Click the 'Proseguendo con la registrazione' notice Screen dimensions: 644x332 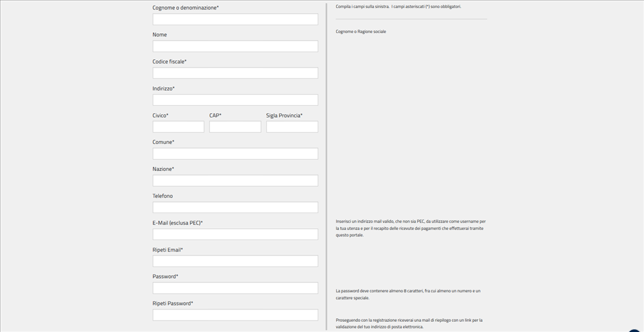click(409, 323)
